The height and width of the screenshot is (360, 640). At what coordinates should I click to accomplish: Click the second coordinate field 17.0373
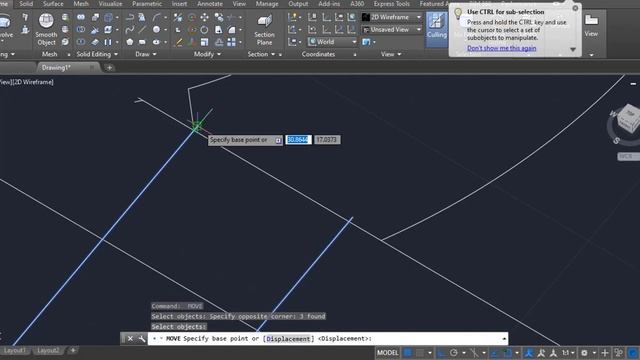click(x=327, y=140)
